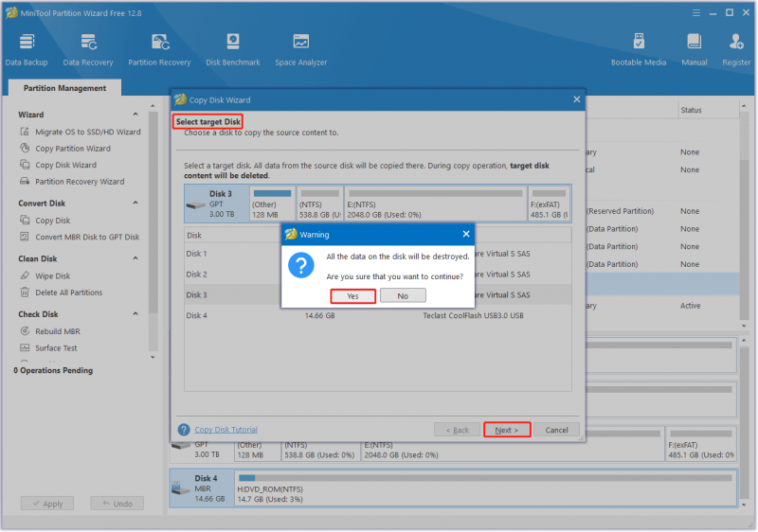Viewport: 758px width, 532px height.
Task: Select Disk 3 row in target list
Action: [377, 295]
